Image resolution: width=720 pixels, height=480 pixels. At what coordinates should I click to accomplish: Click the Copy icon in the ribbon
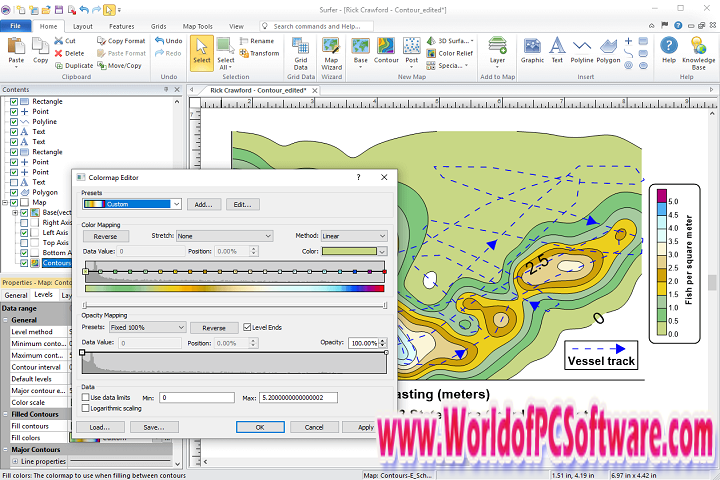click(40, 46)
